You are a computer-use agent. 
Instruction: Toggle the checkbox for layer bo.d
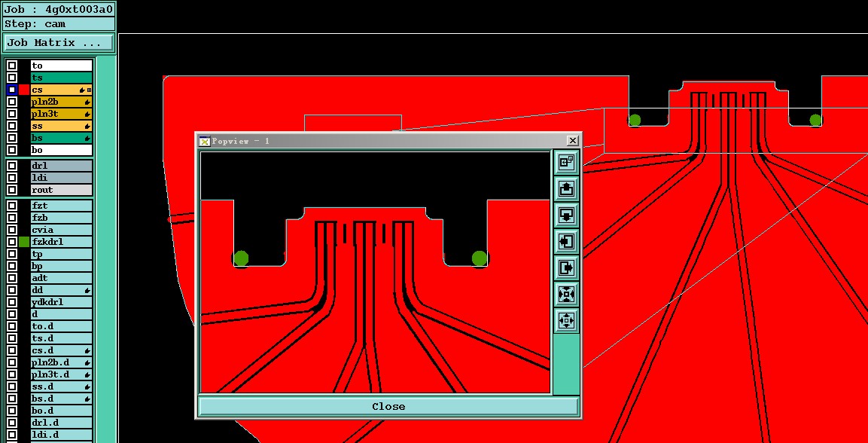(12, 411)
